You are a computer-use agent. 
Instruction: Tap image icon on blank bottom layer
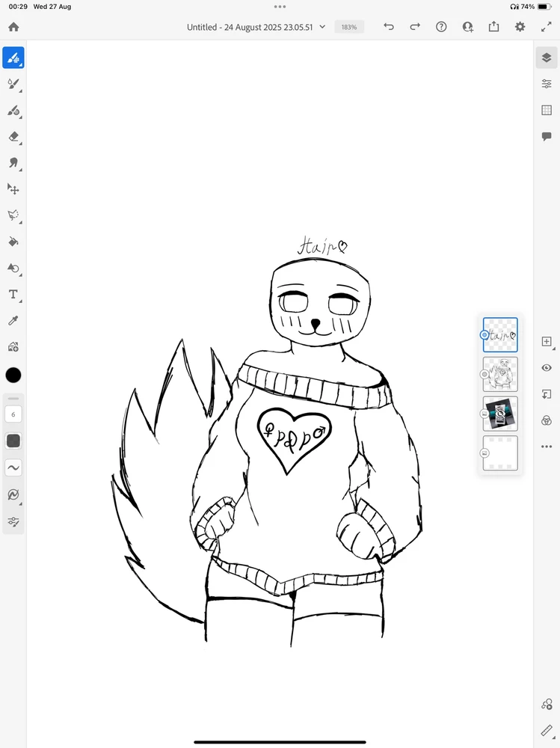(484, 453)
